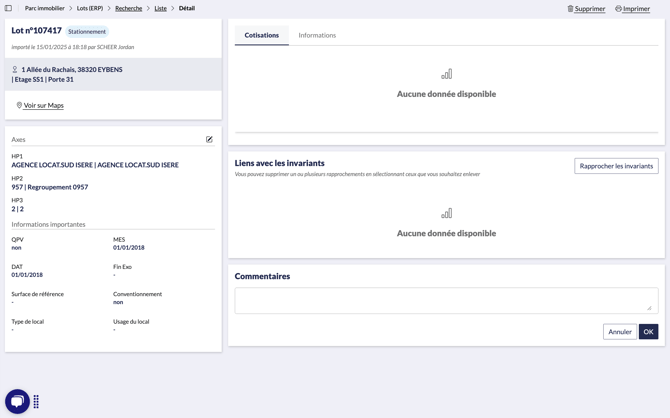
Task: Click Rapprocher les invariants button
Action: (616, 166)
